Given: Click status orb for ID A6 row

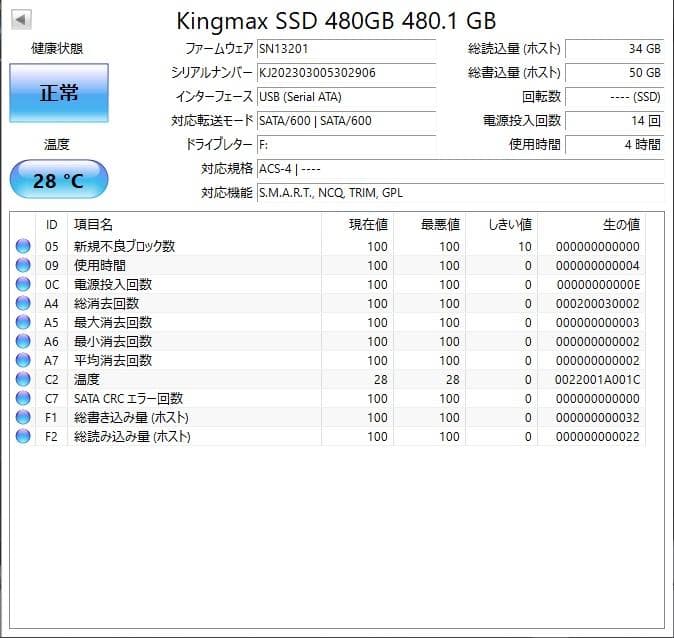Looking at the screenshot, I should [x=23, y=341].
